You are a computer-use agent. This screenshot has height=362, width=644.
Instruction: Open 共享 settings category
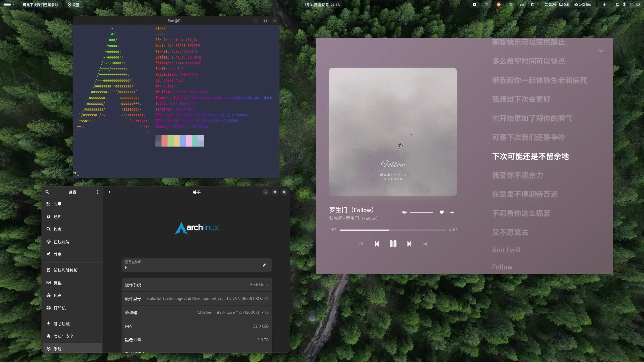[x=73, y=254]
